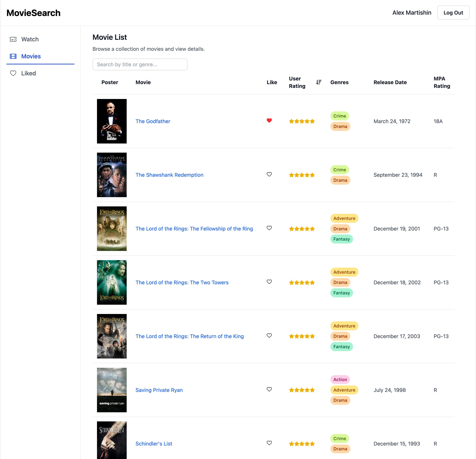
Task: Like Schindler's List
Action: click(269, 443)
